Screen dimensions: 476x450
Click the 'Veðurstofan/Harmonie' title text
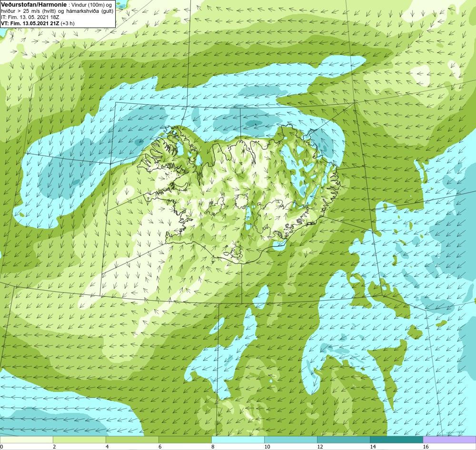34,5
